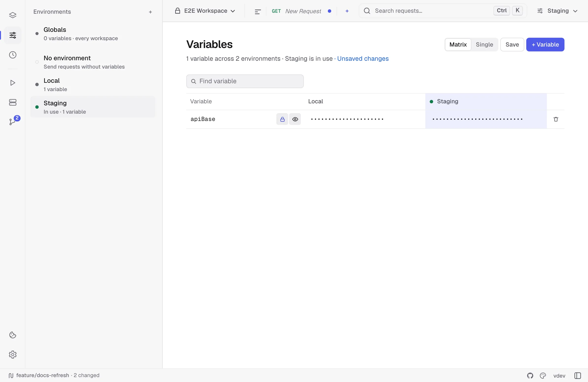This screenshot has height=382, width=588.
Task: Open the git branch icon with badge 2
Action: pyautogui.click(x=12, y=121)
